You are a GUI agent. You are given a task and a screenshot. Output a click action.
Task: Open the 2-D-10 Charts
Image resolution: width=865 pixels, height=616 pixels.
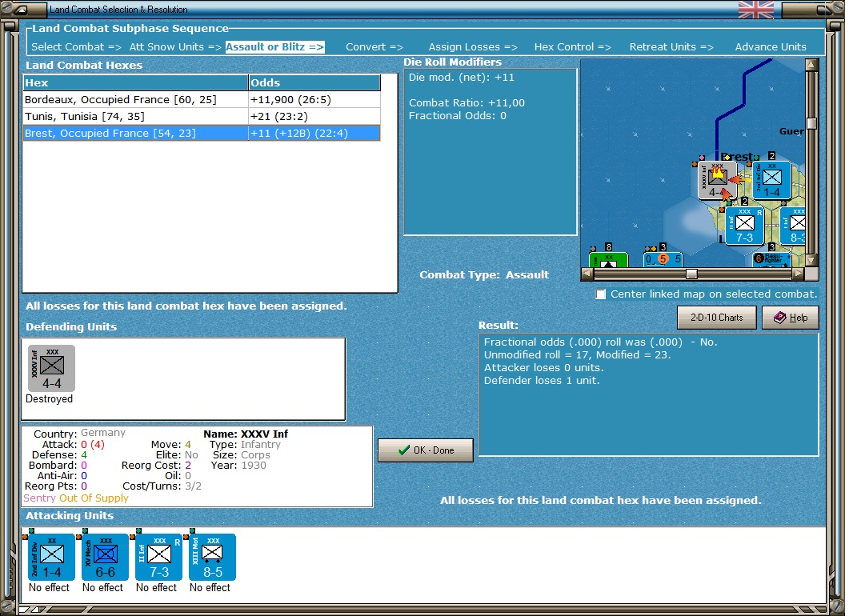pyautogui.click(x=717, y=317)
